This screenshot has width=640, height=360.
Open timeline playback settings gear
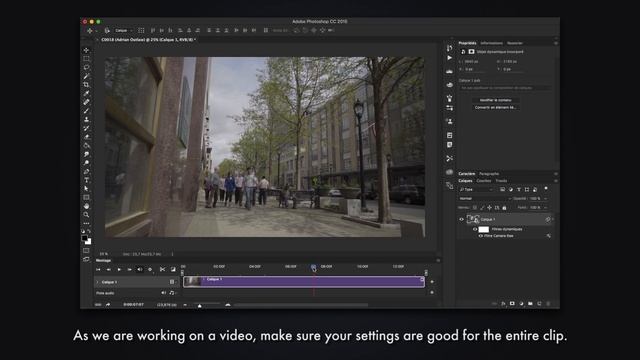pos(150,269)
